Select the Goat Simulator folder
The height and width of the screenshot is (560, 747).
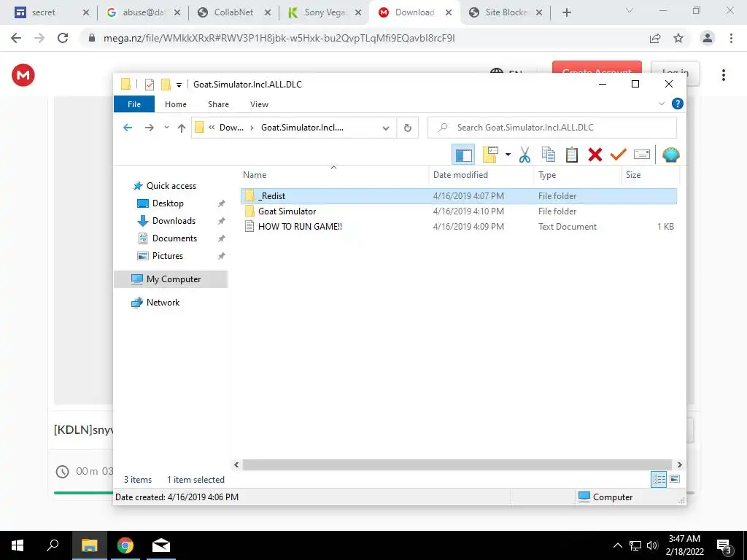click(459, 211)
